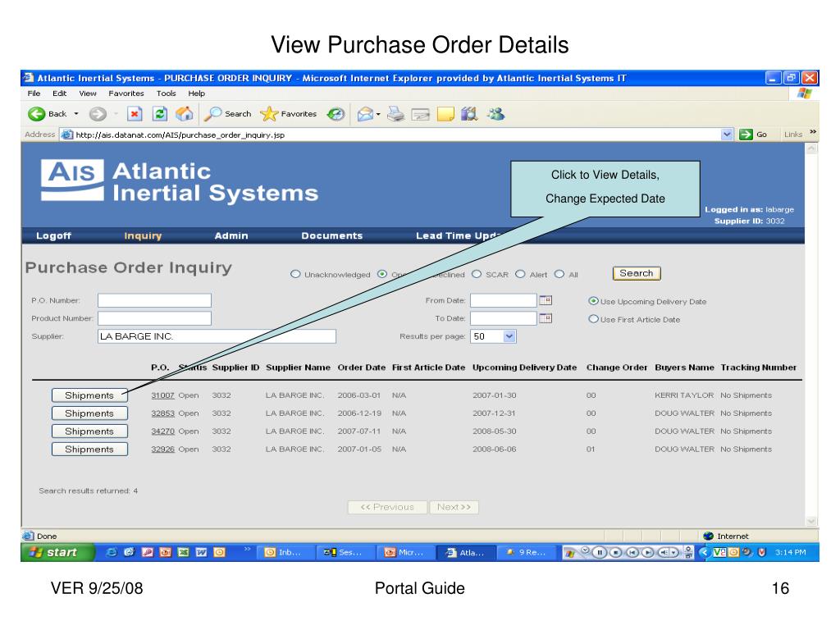
Task: Open the Help menu
Action: point(196,94)
